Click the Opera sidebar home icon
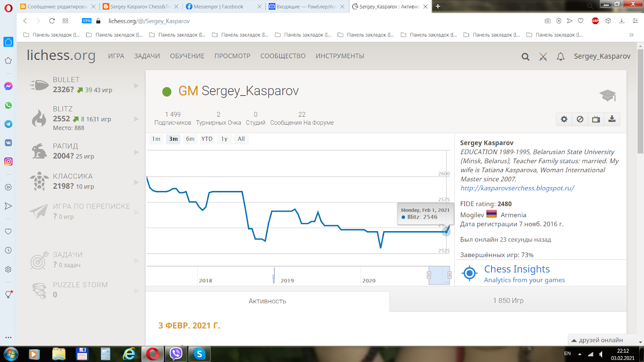 tap(8, 42)
